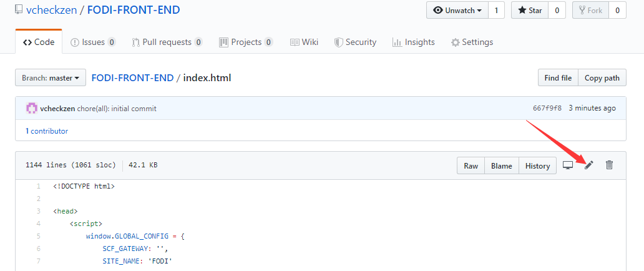View the Insights tab
This screenshot has width=644, height=271.
click(414, 42)
